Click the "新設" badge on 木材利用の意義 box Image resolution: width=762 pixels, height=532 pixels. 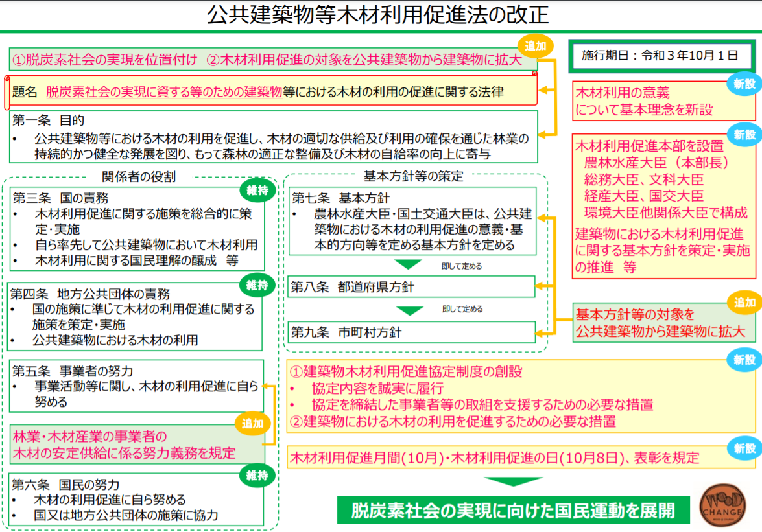tap(744, 84)
